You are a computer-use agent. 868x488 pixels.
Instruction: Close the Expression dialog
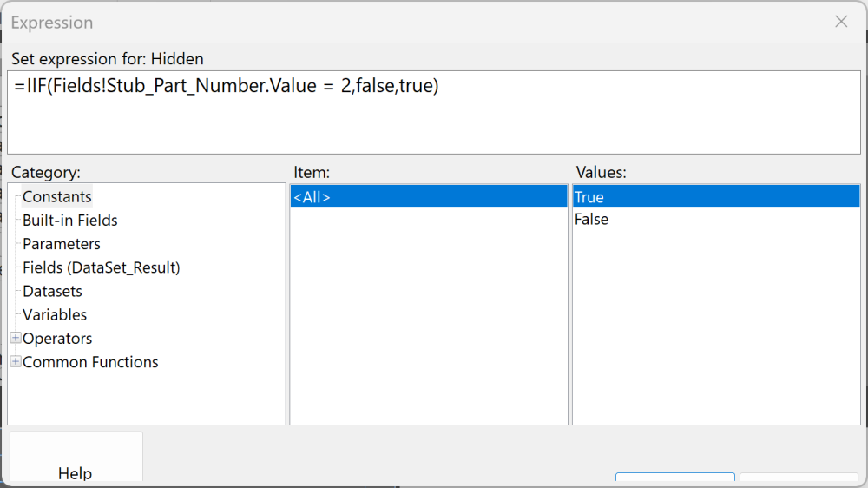841,22
